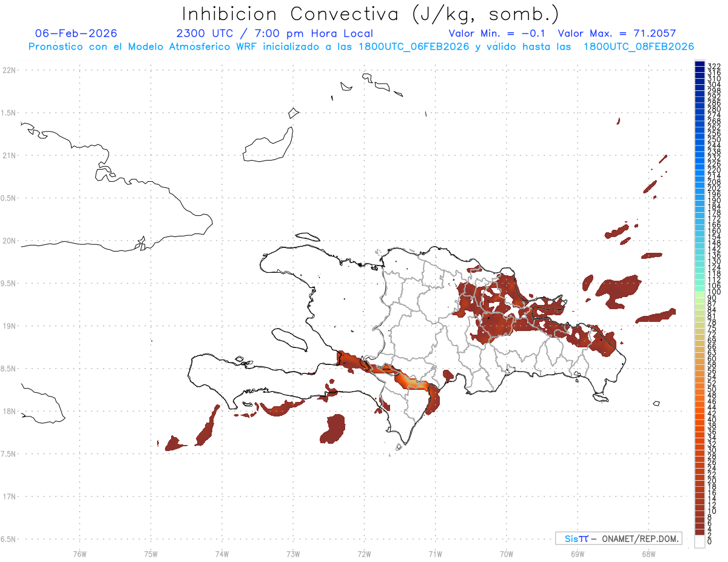Select the date text "06-Feb-2026"
The width and height of the screenshot is (728, 562).
click(x=76, y=33)
